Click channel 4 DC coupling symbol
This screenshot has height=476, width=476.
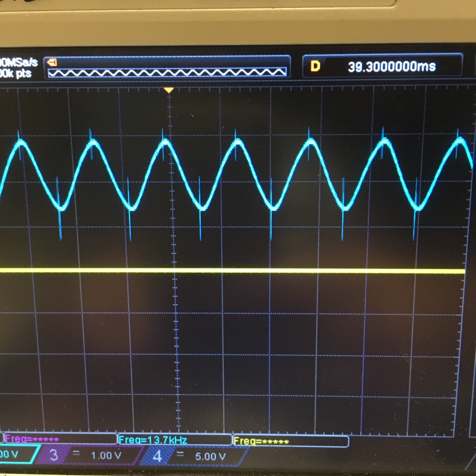point(180,454)
